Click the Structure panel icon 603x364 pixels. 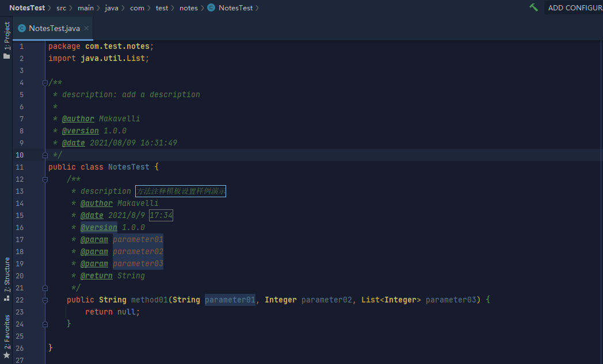(6, 298)
